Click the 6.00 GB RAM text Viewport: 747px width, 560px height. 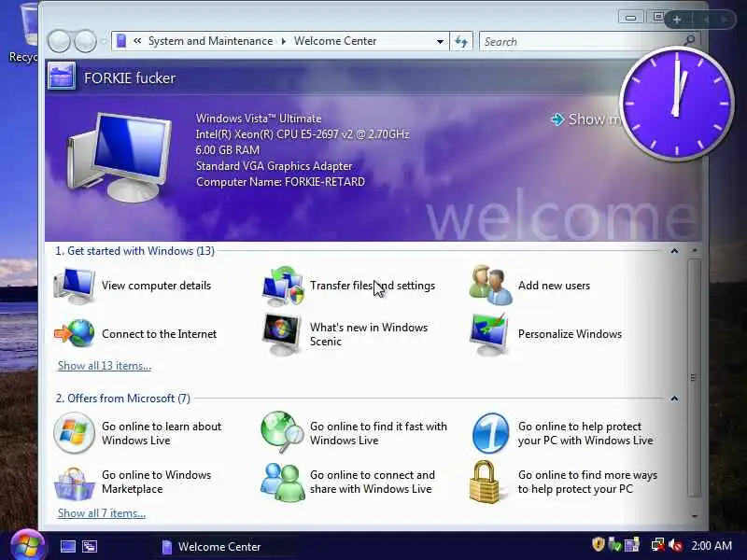pyautogui.click(x=227, y=150)
